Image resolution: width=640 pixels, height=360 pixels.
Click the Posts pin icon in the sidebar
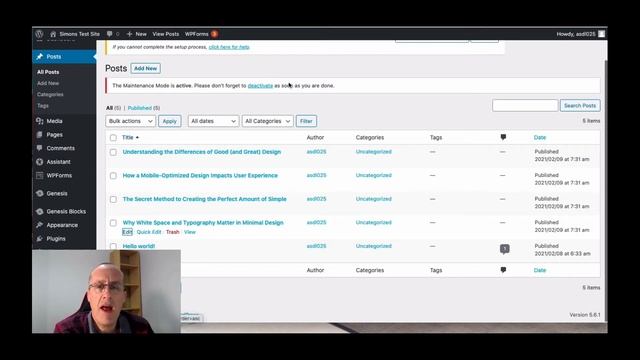(40, 57)
